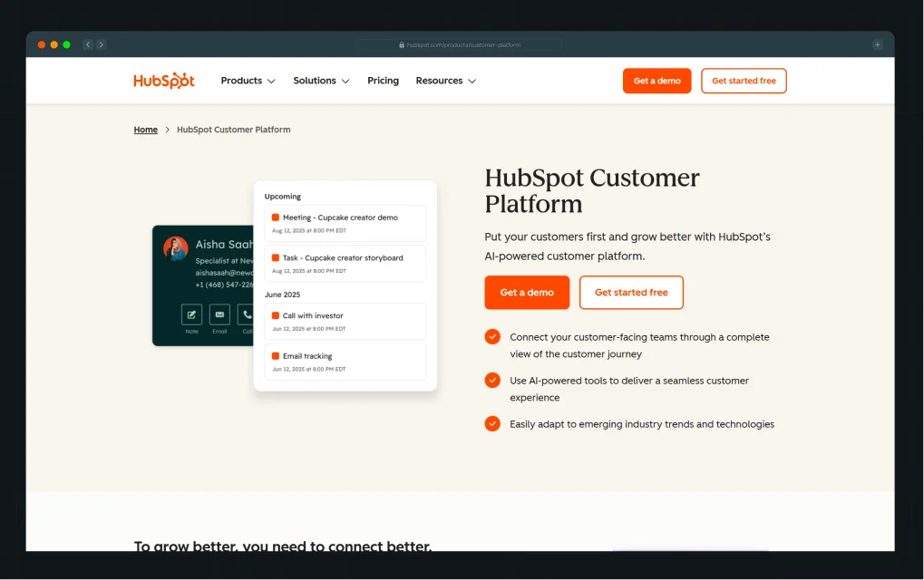Screen dimensions: 924x580
Task: Click the HubSpot logo
Action: (x=164, y=81)
